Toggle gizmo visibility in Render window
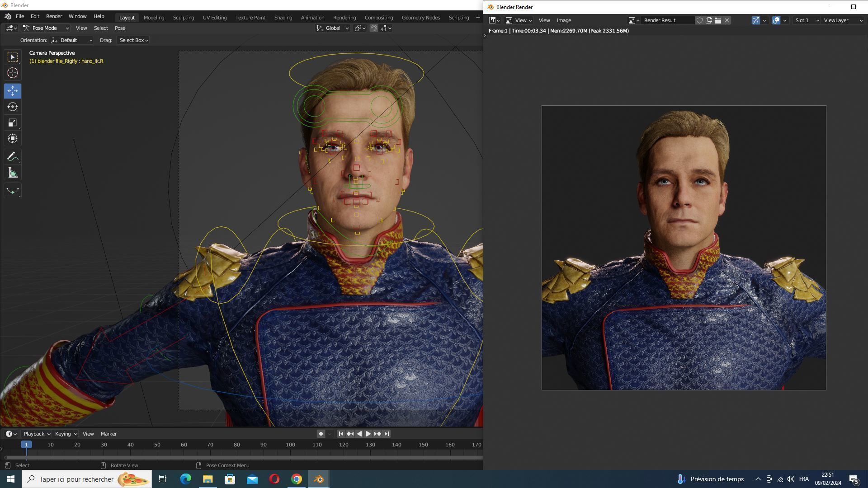This screenshot has height=488, width=868. click(755, 20)
